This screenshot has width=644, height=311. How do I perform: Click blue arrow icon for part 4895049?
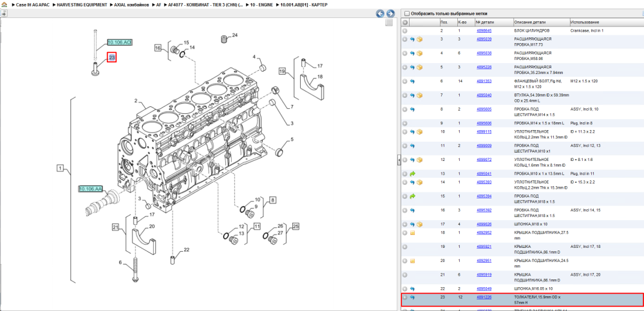tap(412, 289)
